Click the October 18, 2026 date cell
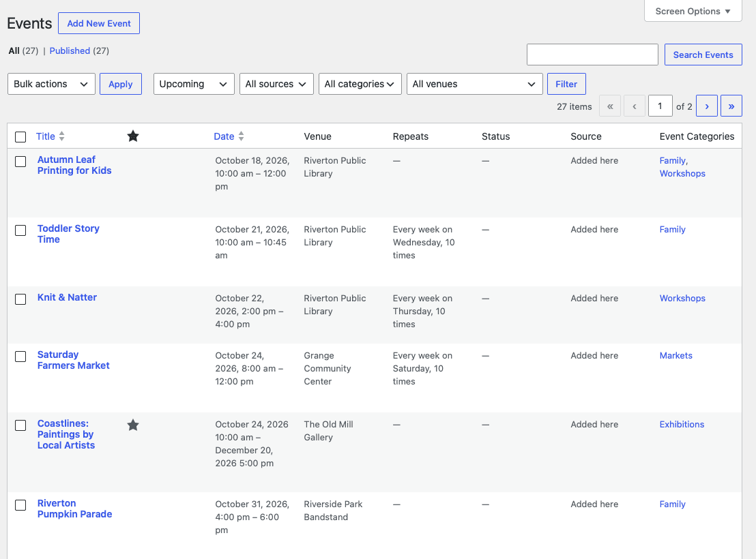 (x=252, y=173)
